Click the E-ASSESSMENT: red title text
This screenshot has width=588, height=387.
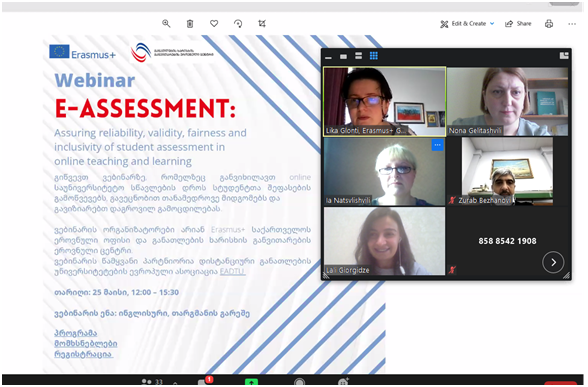coord(145,108)
